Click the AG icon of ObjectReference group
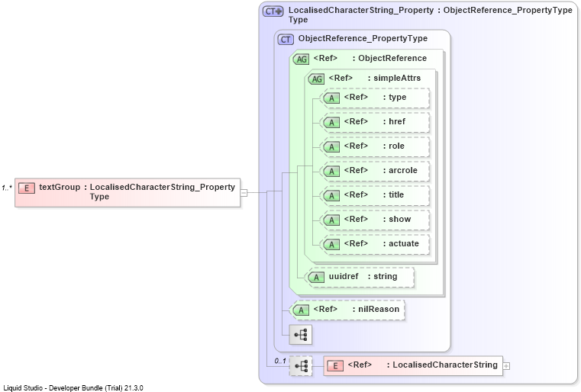Screen dimensions: 581x392 302,59
